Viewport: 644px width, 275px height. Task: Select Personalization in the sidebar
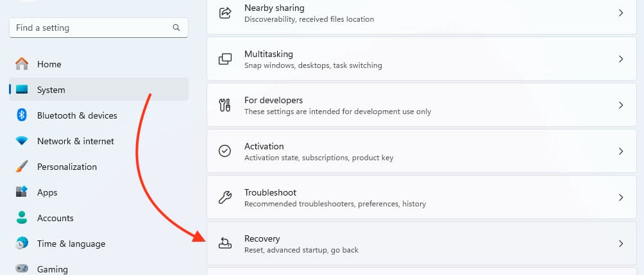pos(67,167)
